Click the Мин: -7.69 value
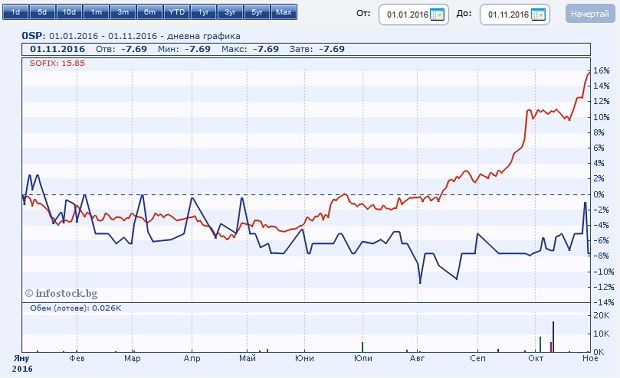 tap(184, 49)
